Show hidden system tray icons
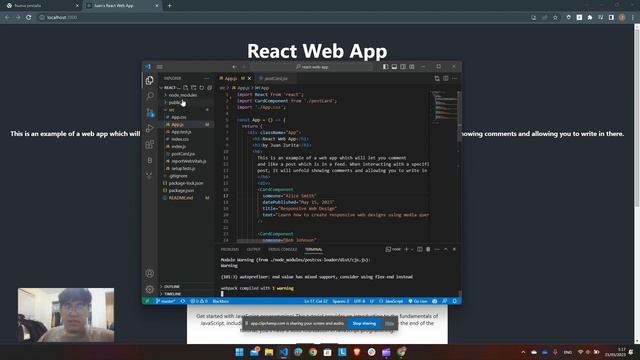 click(x=523, y=352)
